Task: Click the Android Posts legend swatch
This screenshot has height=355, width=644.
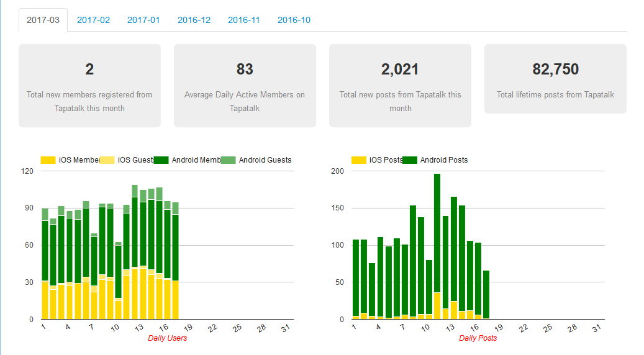Action: pos(409,160)
